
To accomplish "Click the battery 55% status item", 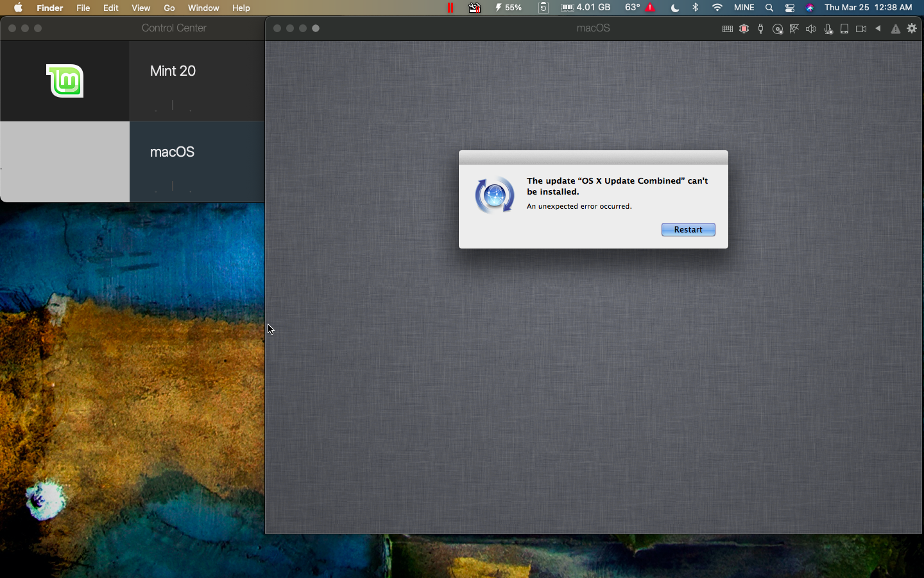I will [508, 8].
